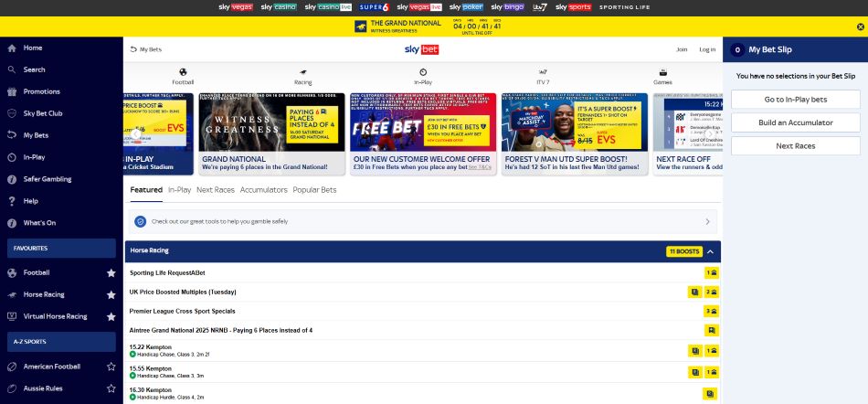The image size is (868, 404).
Task: Open the 15.22 Kempton race
Action: pyautogui.click(x=423, y=350)
